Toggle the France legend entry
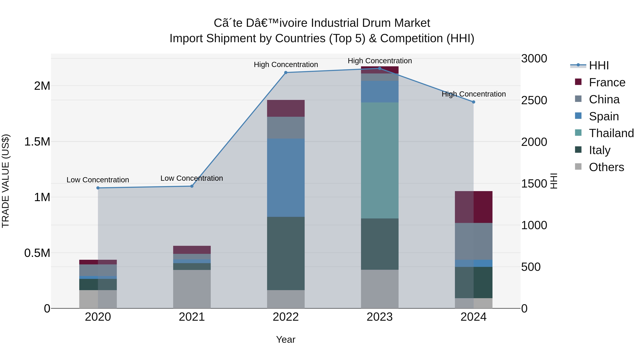 600,82
